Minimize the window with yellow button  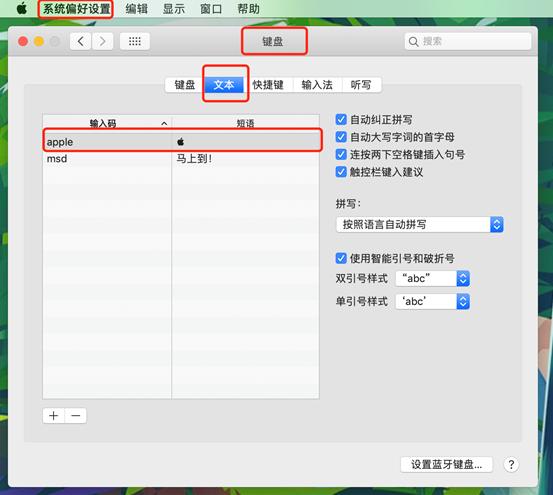39,42
